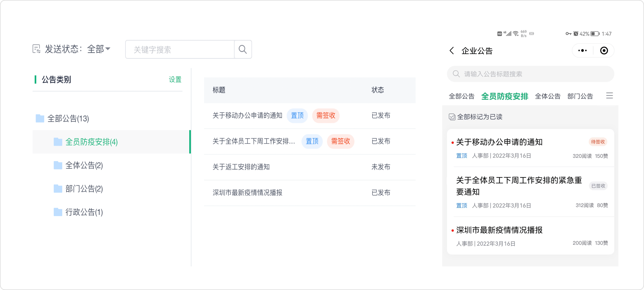Click the 发送状态 filter icon
Viewport: 644px width, 290px height.
(x=36, y=49)
